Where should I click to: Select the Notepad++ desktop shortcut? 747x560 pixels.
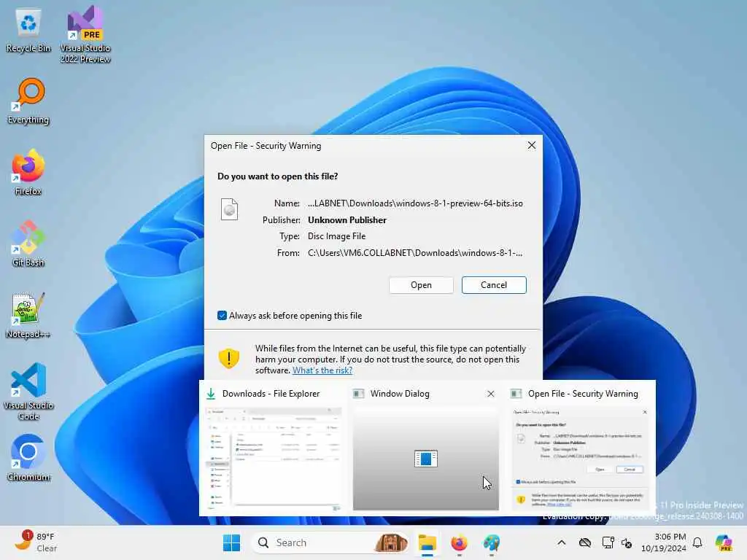[x=28, y=315]
